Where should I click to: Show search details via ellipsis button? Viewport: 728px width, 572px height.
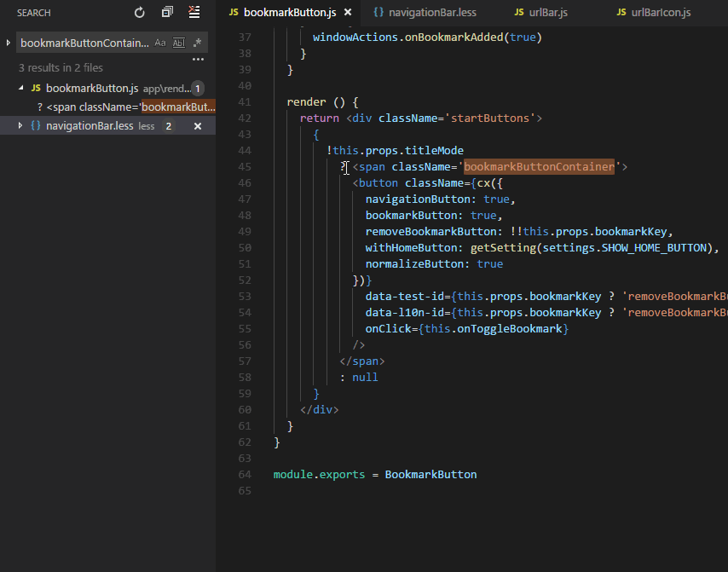pos(198,60)
